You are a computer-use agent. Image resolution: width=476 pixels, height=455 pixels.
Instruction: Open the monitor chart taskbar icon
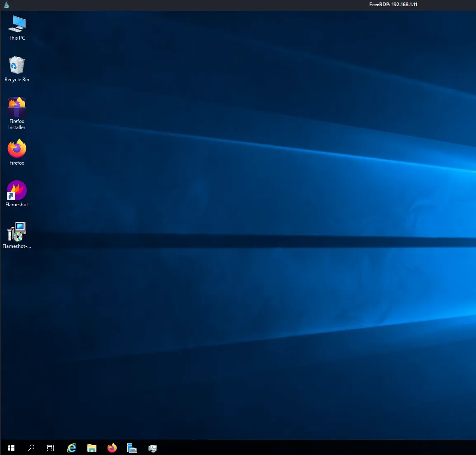coord(152,448)
